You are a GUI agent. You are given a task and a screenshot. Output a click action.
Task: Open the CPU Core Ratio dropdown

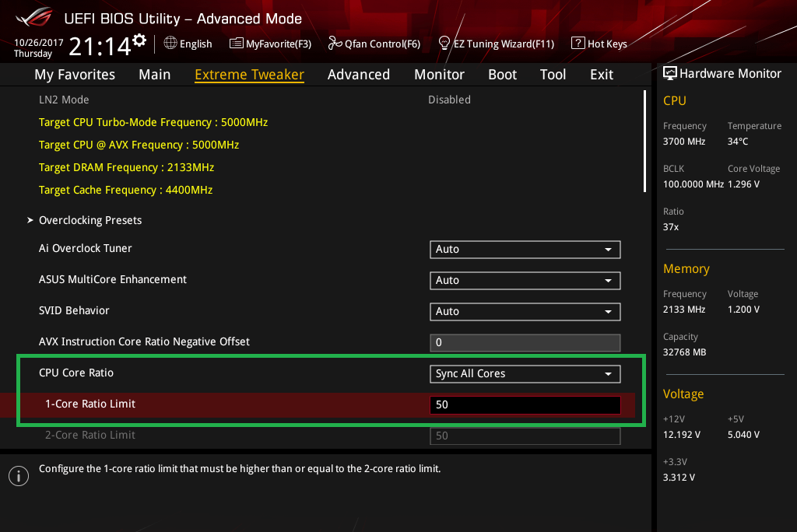(525, 374)
